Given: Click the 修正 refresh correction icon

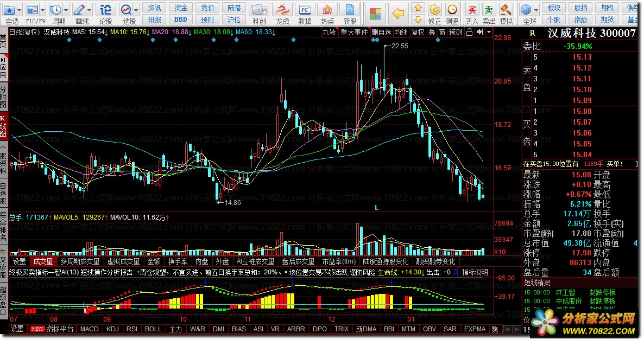Looking at the screenshot, I should pyautogui.click(x=434, y=10).
